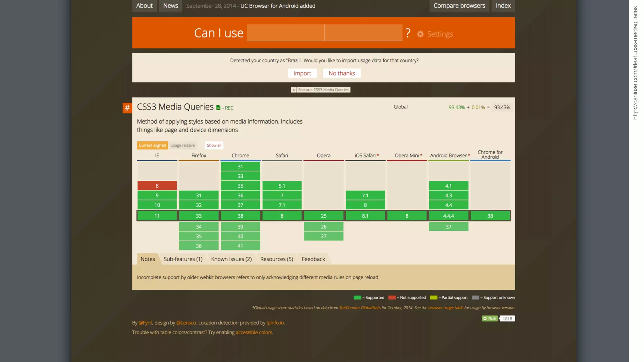The image size is (644, 362).
Task: Open the @Fyrd link
Action: click(145, 323)
